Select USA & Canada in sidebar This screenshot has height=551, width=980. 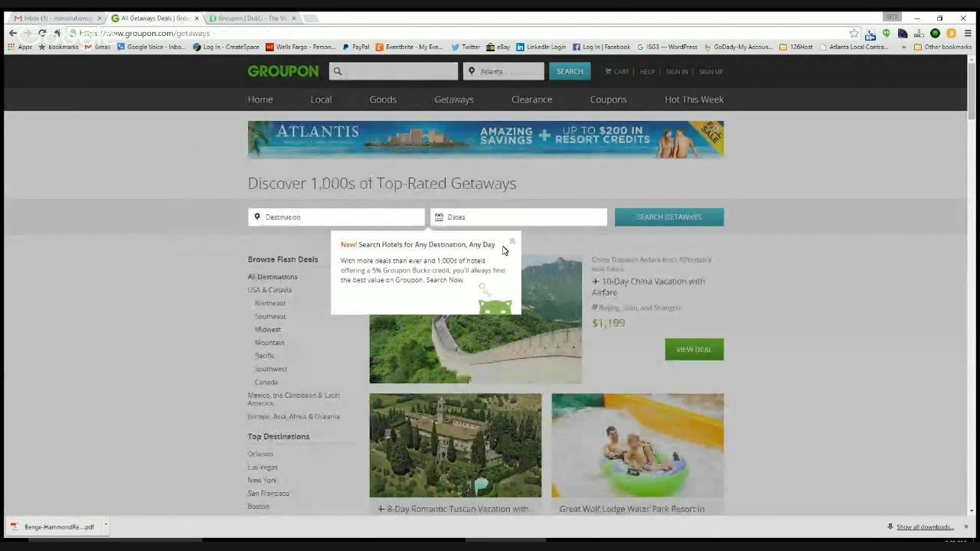269,290
